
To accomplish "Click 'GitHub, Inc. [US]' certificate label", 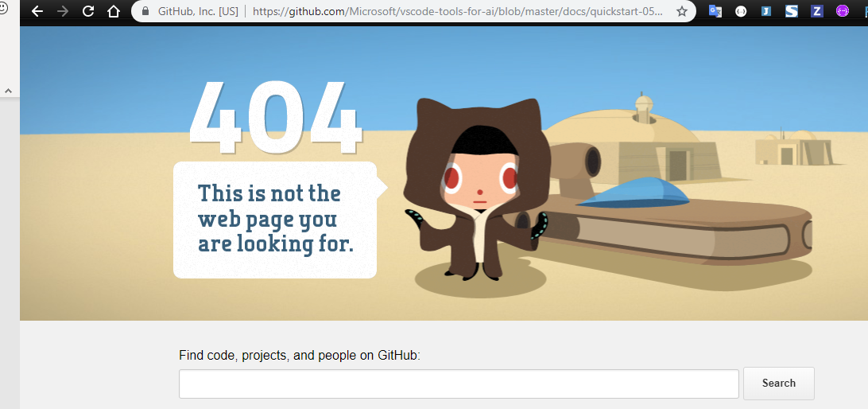I will pyautogui.click(x=198, y=11).
